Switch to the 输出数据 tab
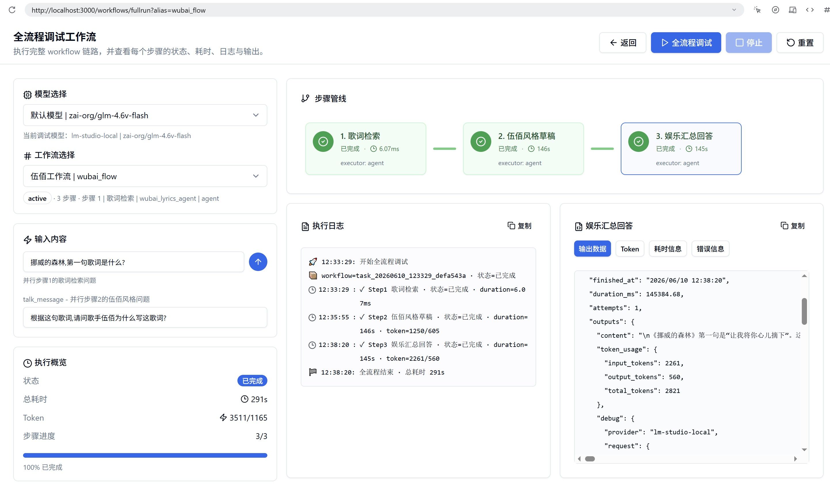The width and height of the screenshot is (830, 504). pyautogui.click(x=592, y=249)
